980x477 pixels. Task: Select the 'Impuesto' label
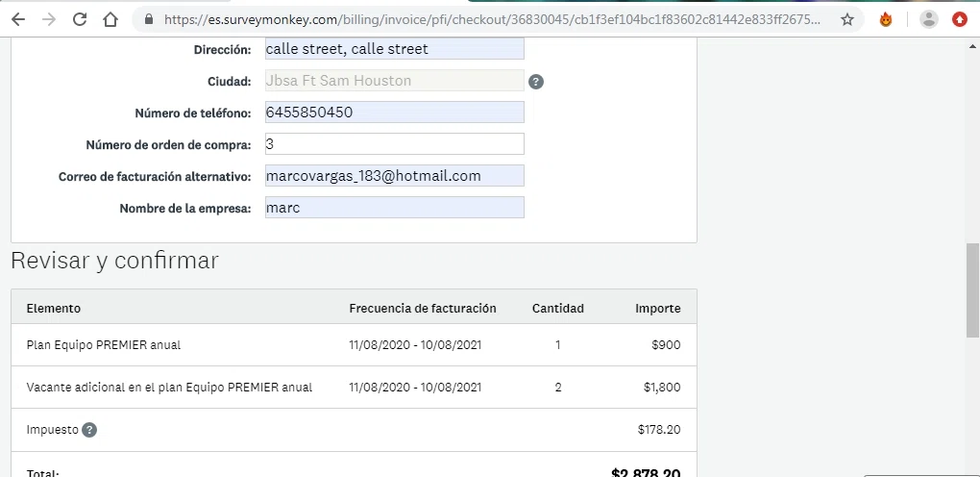click(x=53, y=430)
